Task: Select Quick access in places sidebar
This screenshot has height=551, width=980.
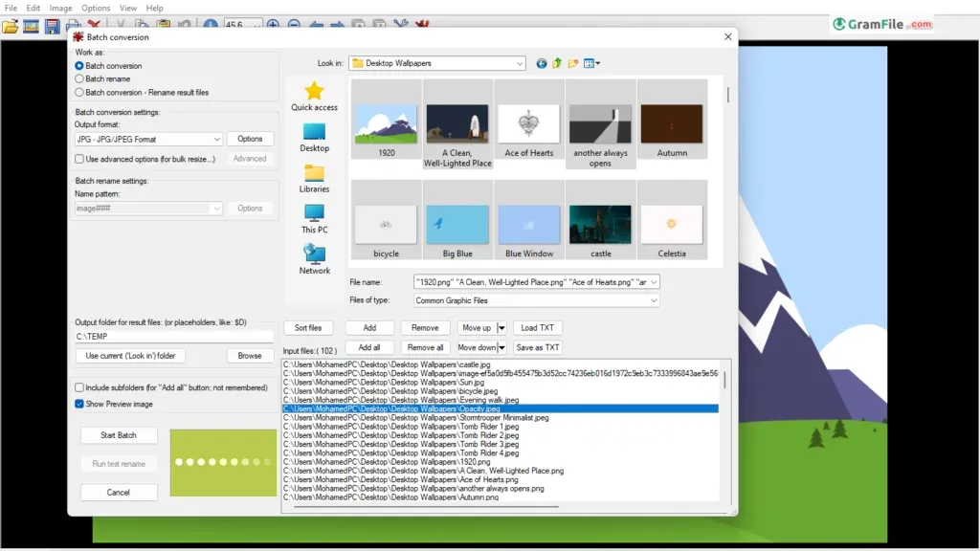Action: click(x=314, y=97)
